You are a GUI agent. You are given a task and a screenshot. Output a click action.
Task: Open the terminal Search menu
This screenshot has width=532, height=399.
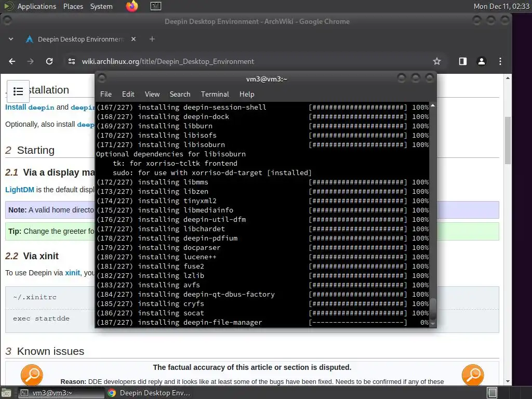180,95
